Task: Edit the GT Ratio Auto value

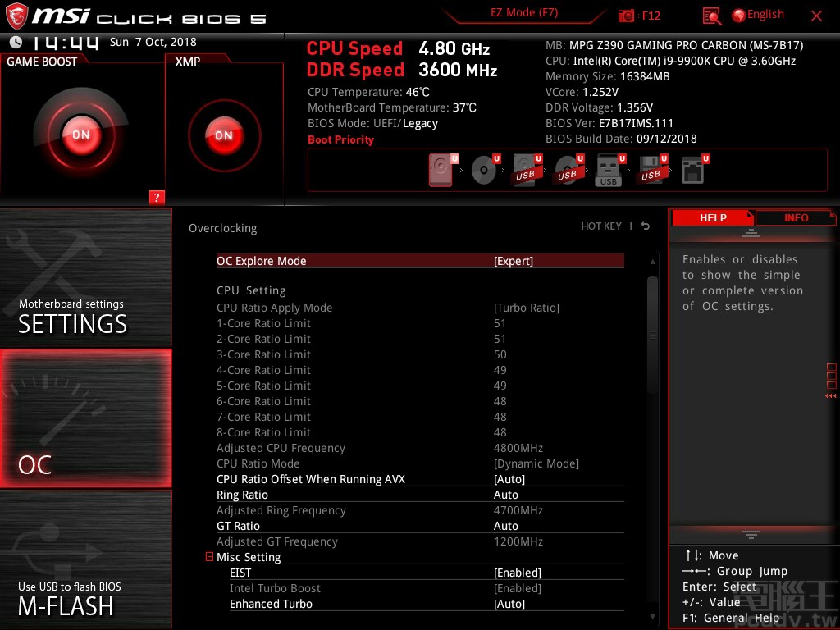Action: (505, 526)
